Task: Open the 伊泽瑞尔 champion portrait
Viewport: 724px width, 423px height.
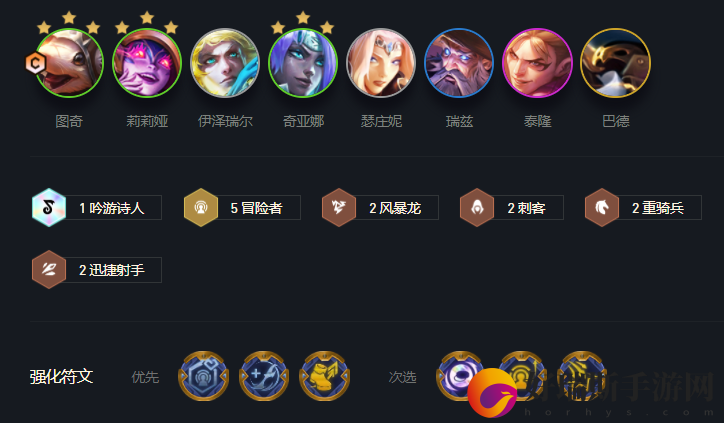Action: (225, 63)
